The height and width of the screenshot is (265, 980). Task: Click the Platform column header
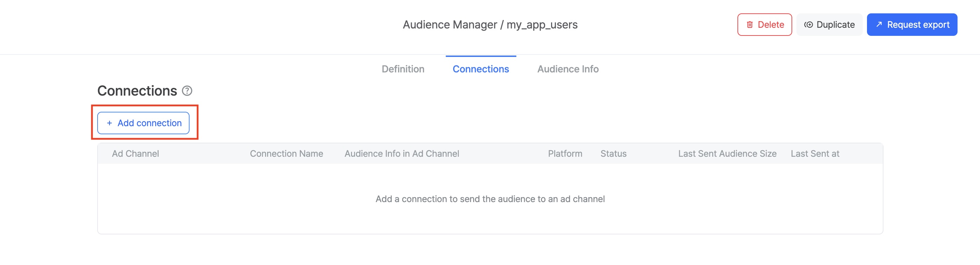[564, 154]
